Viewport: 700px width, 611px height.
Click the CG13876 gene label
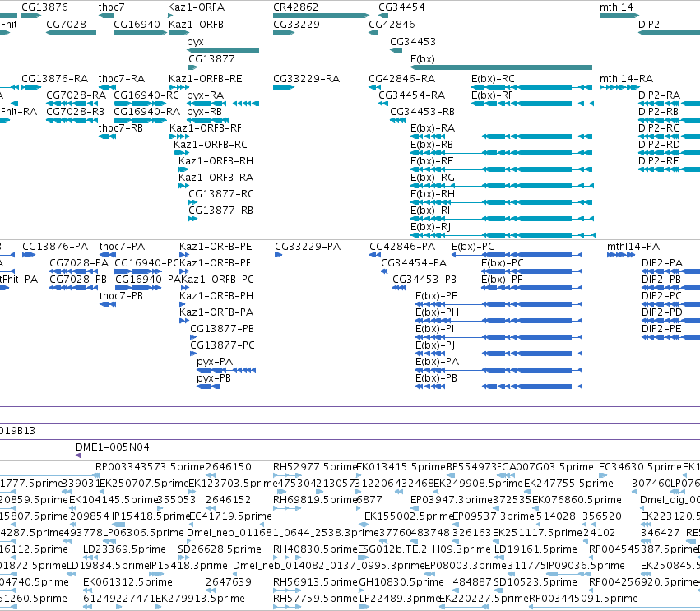coord(44,7)
